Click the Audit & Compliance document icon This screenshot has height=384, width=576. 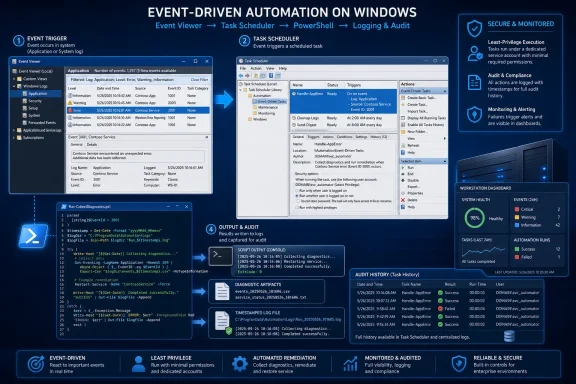(x=474, y=83)
